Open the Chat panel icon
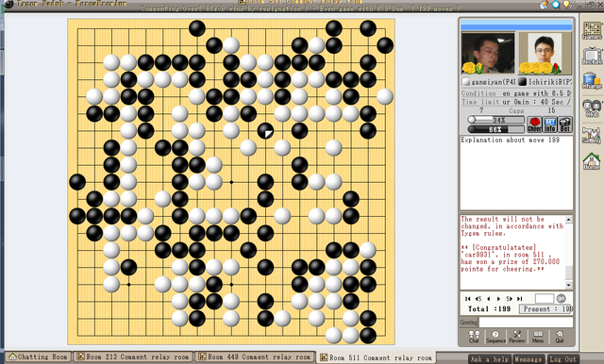Screen dimensions: 604x364 [474, 337]
